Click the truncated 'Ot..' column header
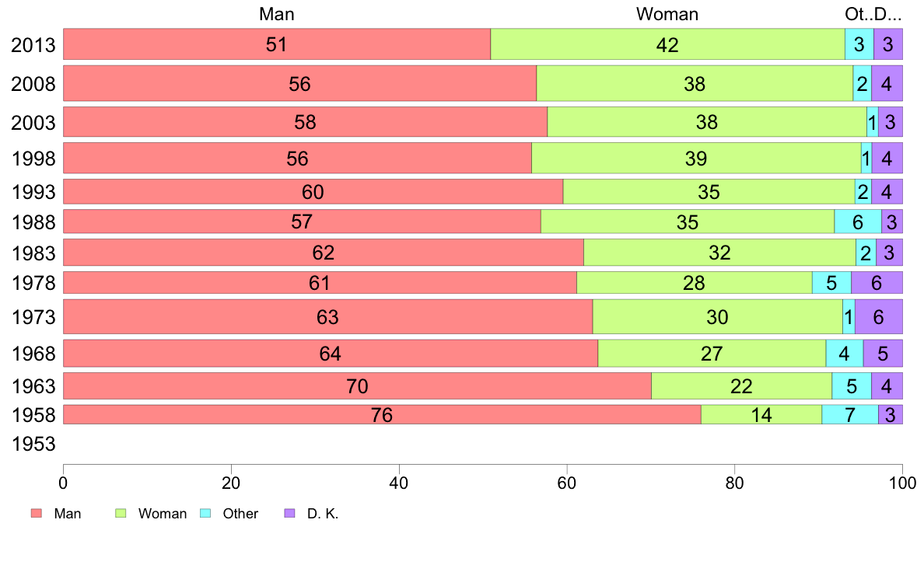This screenshot has width=924, height=572. click(856, 14)
